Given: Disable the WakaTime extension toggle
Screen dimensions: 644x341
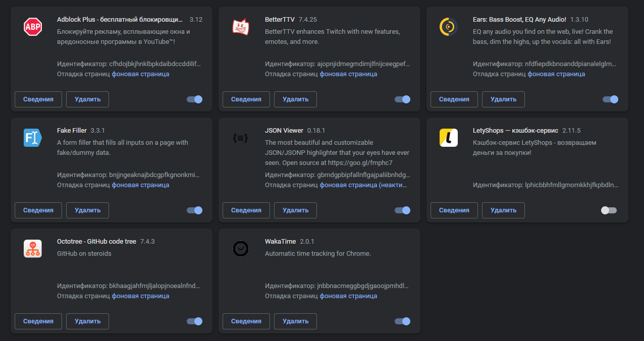Looking at the screenshot, I should (402, 321).
